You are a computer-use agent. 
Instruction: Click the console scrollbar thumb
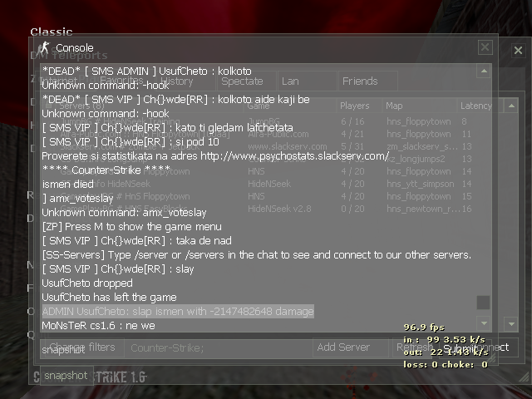click(483, 303)
